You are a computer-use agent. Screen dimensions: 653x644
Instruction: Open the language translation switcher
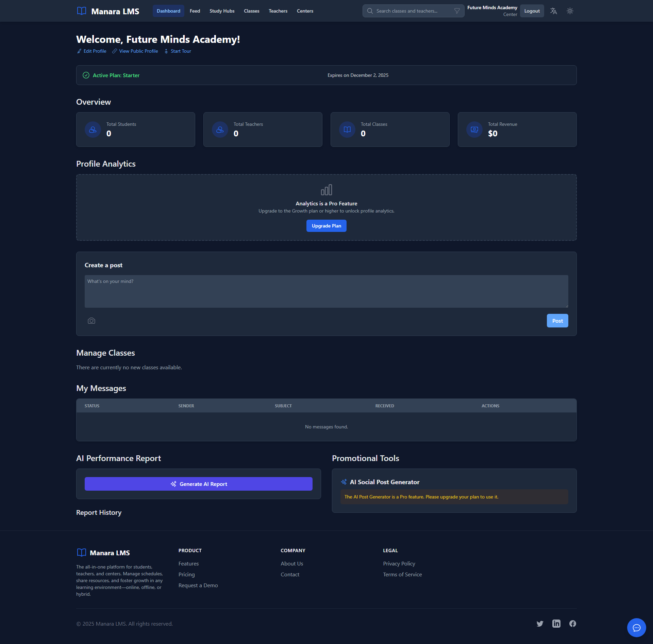tap(553, 11)
